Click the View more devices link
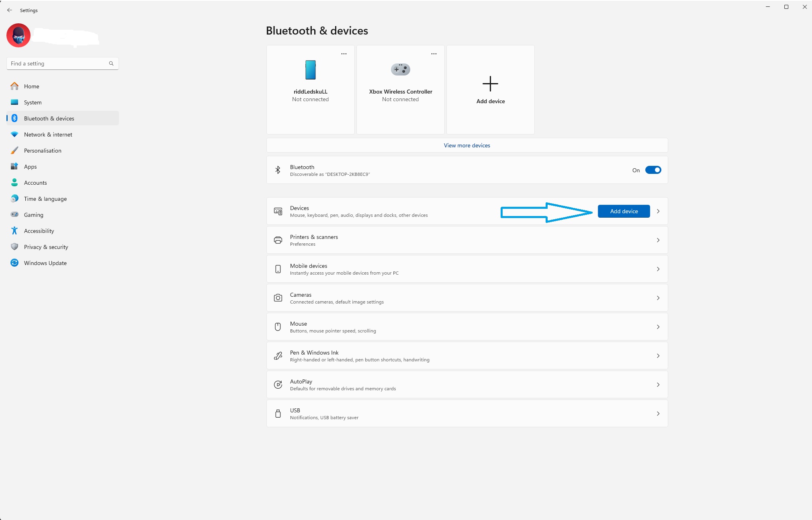Image resolution: width=812 pixels, height=520 pixels. click(467, 145)
